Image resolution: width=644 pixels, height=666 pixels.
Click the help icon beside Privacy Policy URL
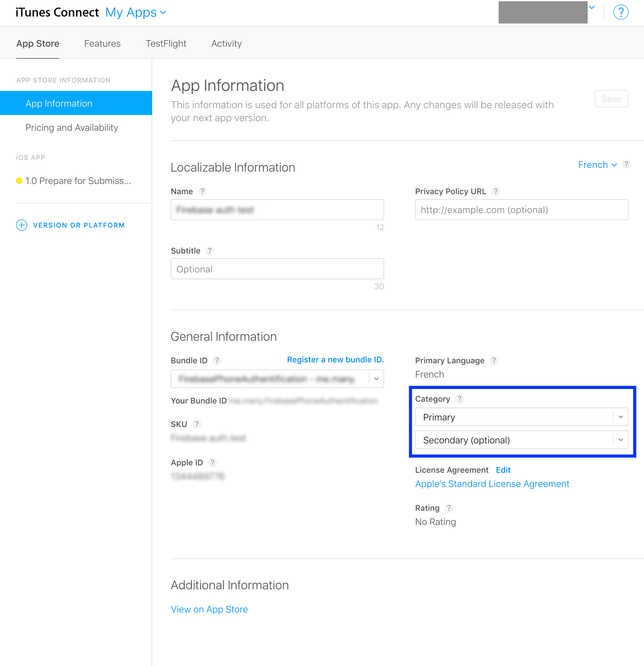496,191
